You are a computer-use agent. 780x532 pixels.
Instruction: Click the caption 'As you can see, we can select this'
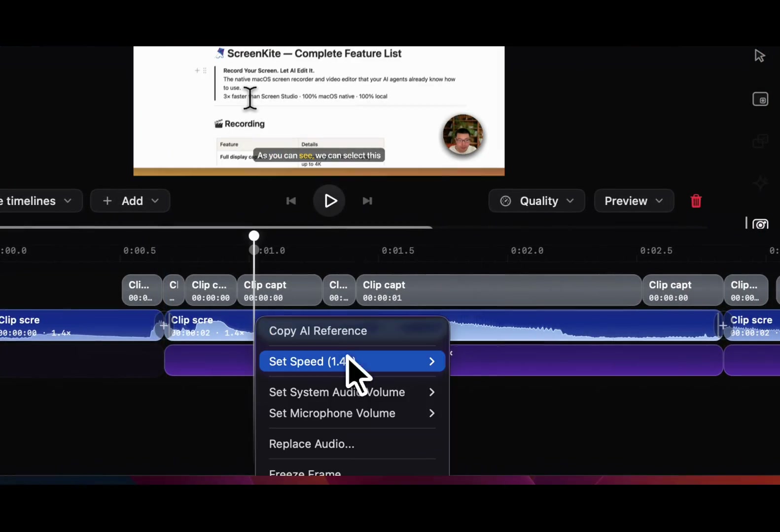[x=319, y=155]
